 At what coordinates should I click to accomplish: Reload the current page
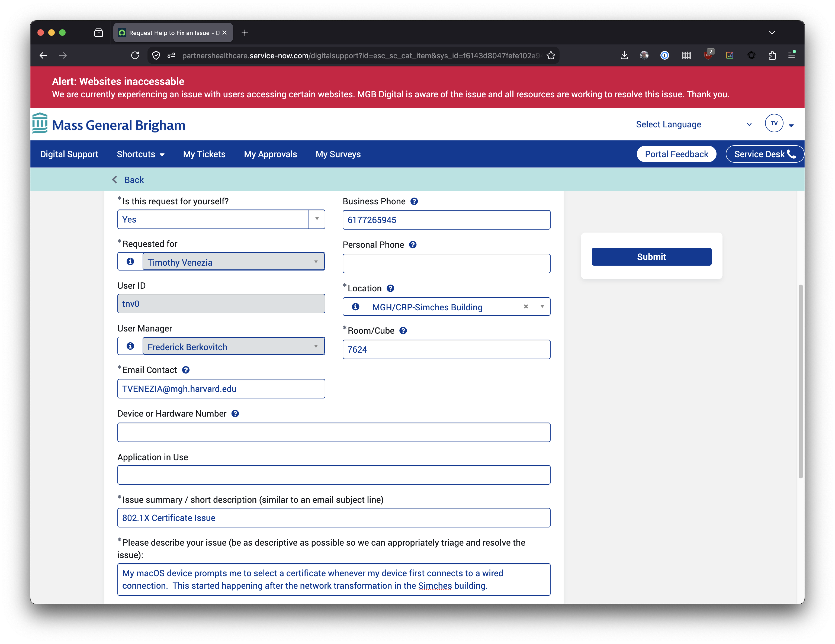click(135, 55)
